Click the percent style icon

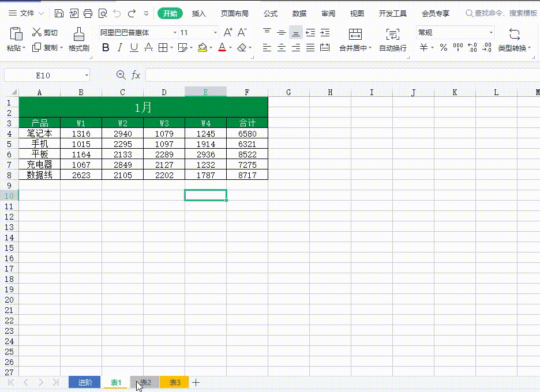click(x=444, y=47)
